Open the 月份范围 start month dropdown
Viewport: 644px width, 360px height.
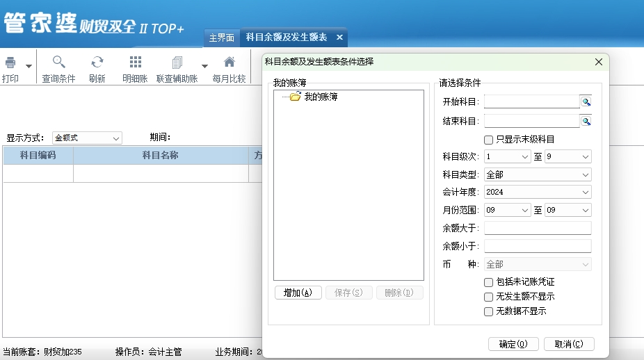(507, 210)
